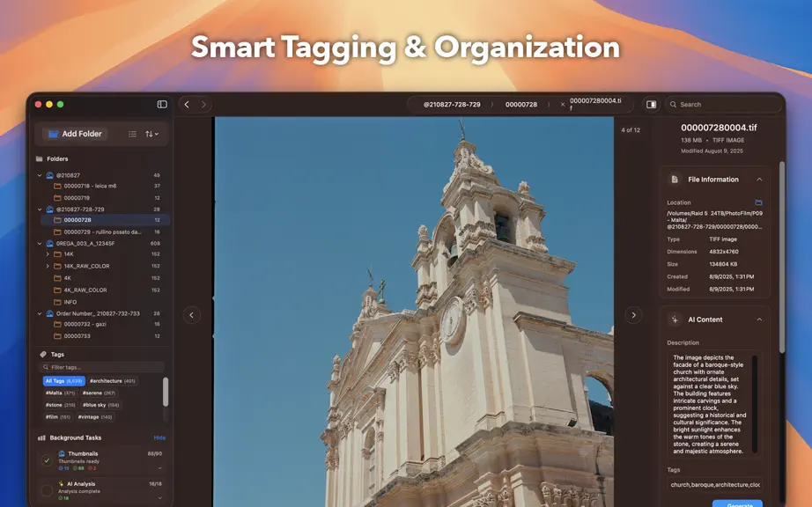Click the Filter tags input field
The width and height of the screenshot is (812, 507).
coord(102,367)
